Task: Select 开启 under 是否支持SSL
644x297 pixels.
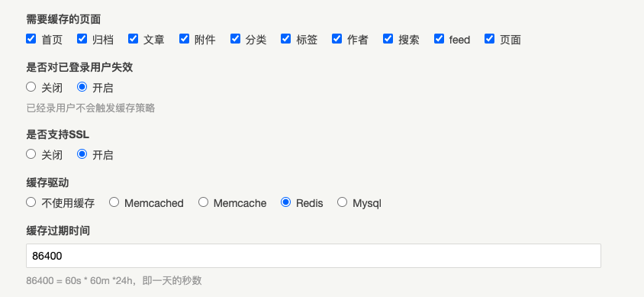Action: point(82,154)
